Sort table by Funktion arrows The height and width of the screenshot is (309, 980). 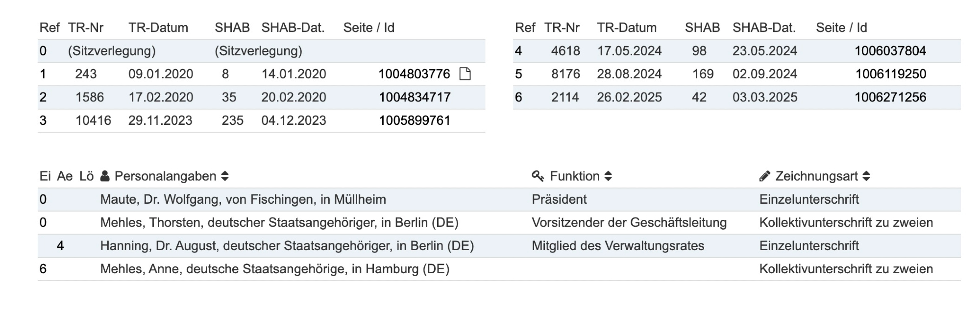coord(608,176)
